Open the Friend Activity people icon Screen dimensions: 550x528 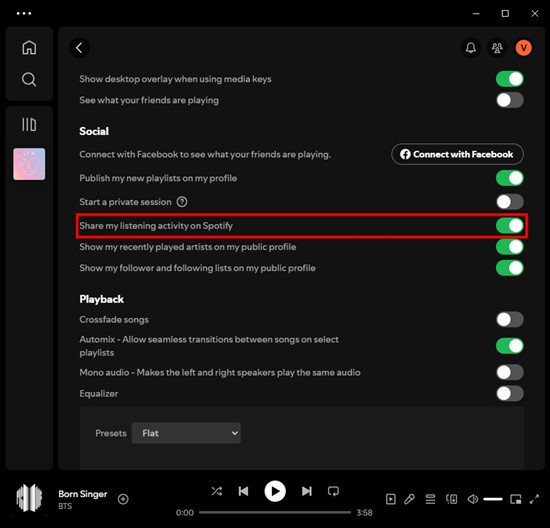(497, 48)
